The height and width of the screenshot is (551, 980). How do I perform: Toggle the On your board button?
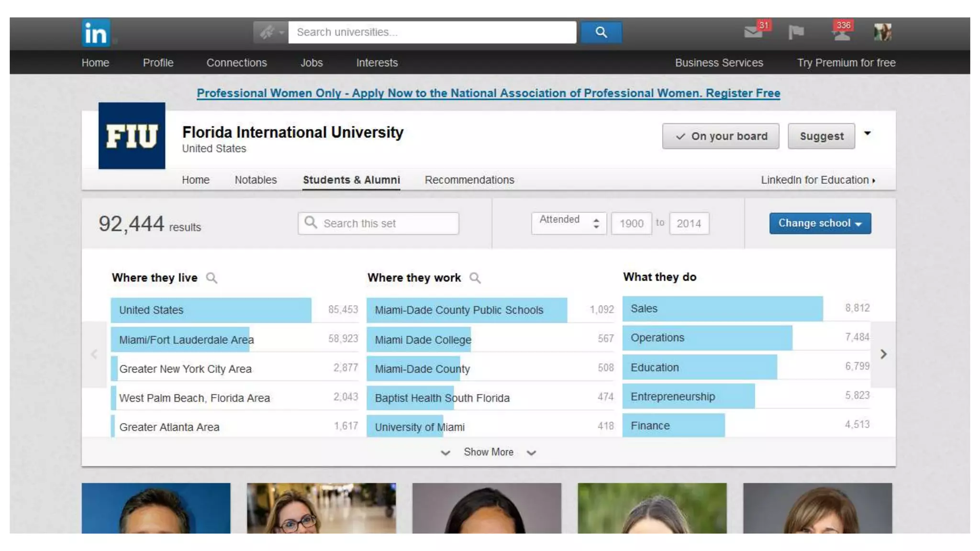pyautogui.click(x=721, y=136)
